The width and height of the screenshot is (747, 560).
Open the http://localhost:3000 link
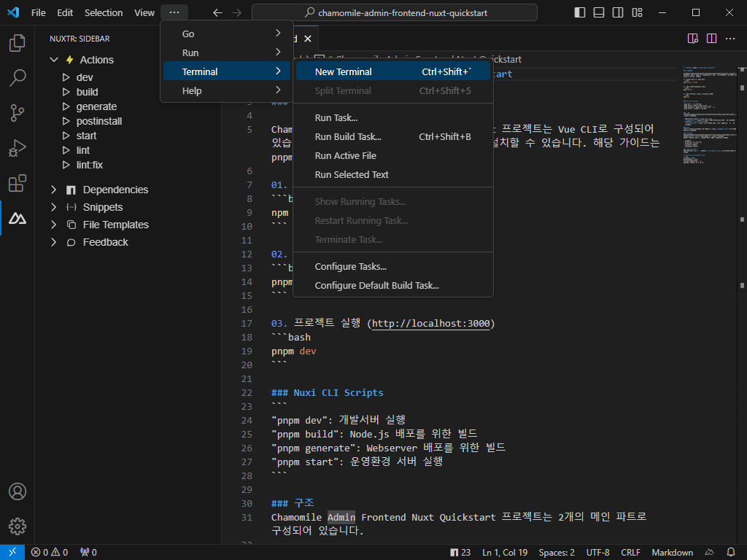point(430,323)
